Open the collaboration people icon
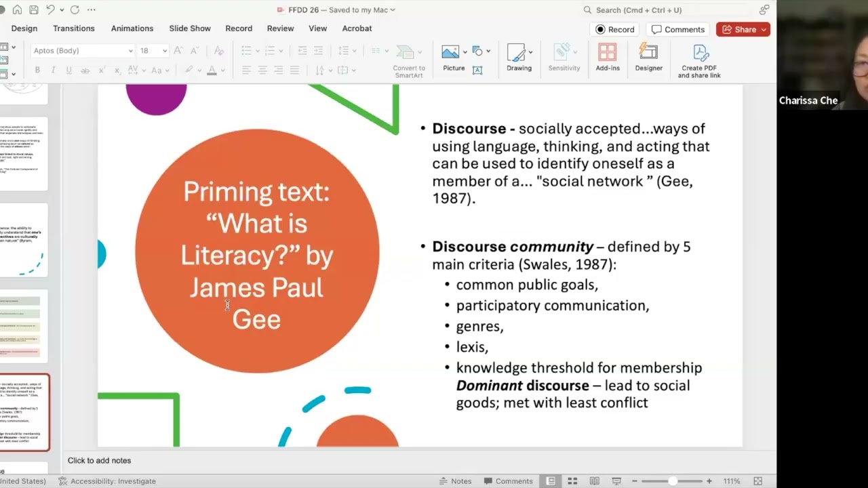Screen dimensions: 868x488 (764, 9)
